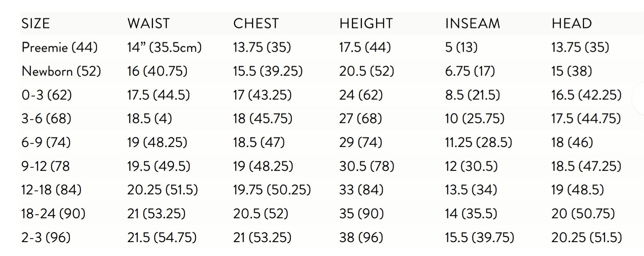Click the Newborn (52) size label
Screen dimensions: 644x256
pyautogui.click(x=61, y=71)
